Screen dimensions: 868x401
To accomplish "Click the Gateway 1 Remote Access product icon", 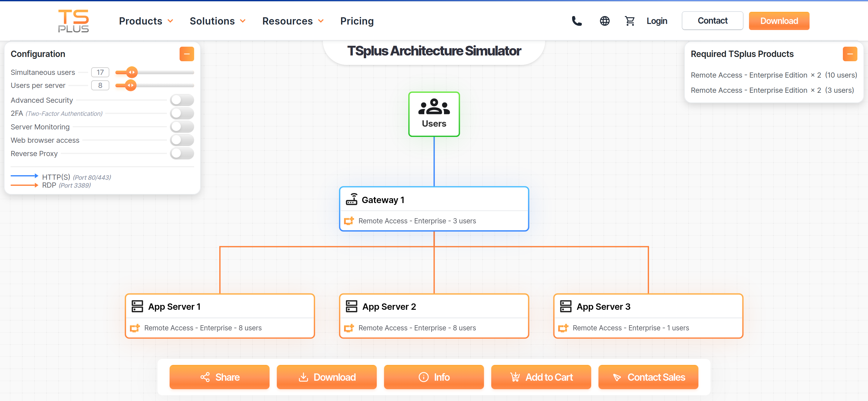I will click(349, 221).
